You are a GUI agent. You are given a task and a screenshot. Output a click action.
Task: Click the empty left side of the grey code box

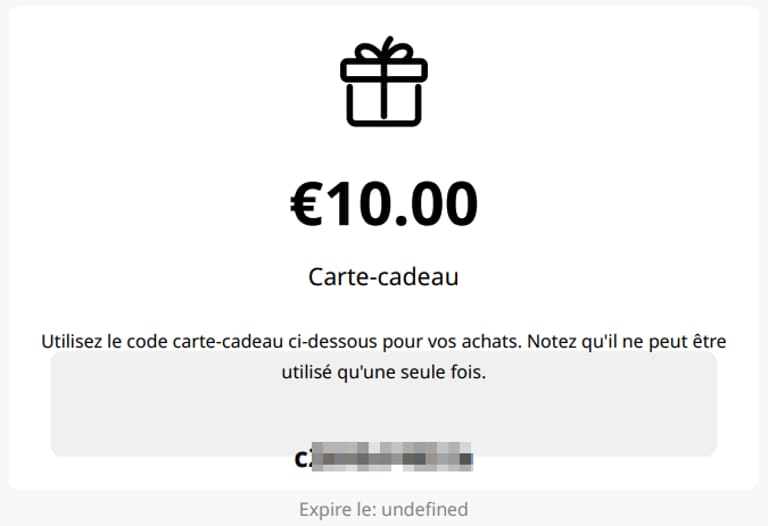120,420
